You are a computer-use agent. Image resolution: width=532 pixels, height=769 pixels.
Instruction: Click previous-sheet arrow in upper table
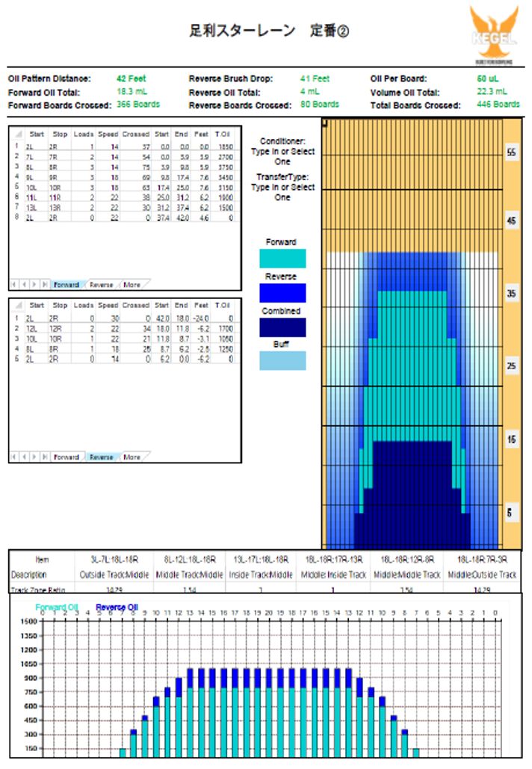point(25,285)
